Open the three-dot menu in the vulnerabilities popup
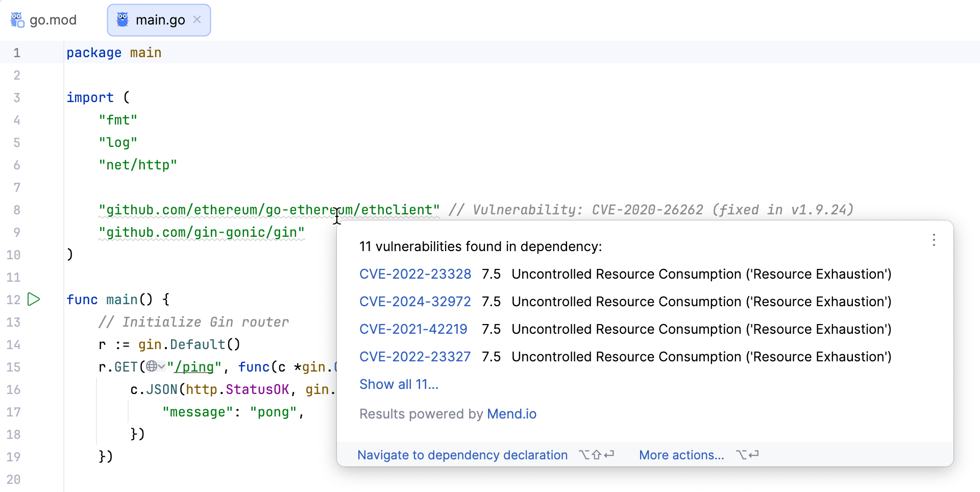This screenshot has width=980, height=492. (934, 240)
